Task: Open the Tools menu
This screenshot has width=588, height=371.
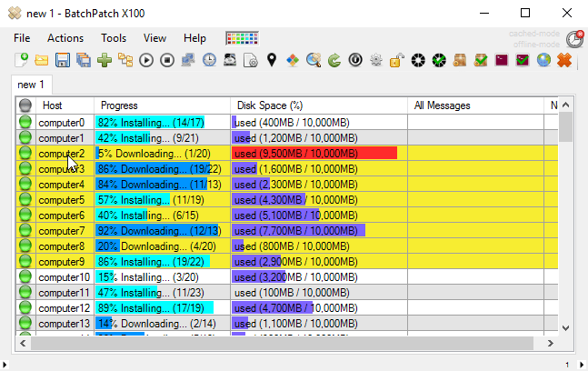Action: 114,38
